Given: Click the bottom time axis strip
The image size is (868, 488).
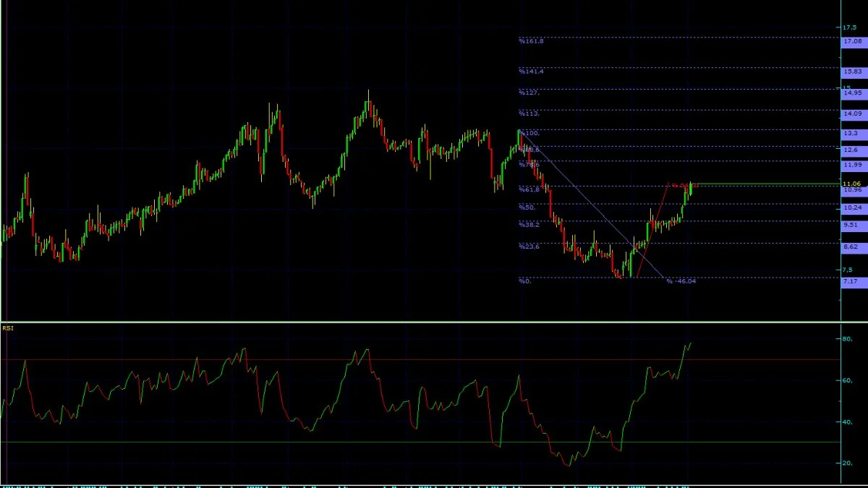Looking at the screenshot, I should pyautogui.click(x=420, y=484).
